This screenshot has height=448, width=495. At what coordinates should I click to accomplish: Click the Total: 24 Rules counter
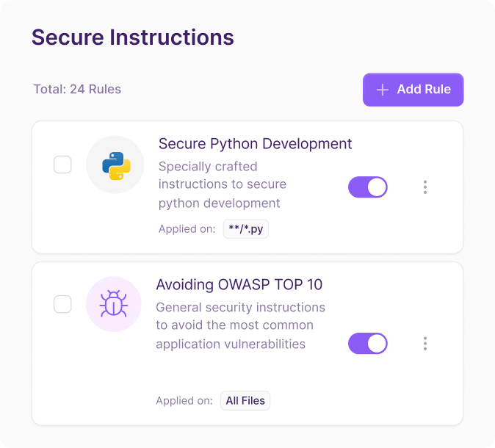pos(77,90)
